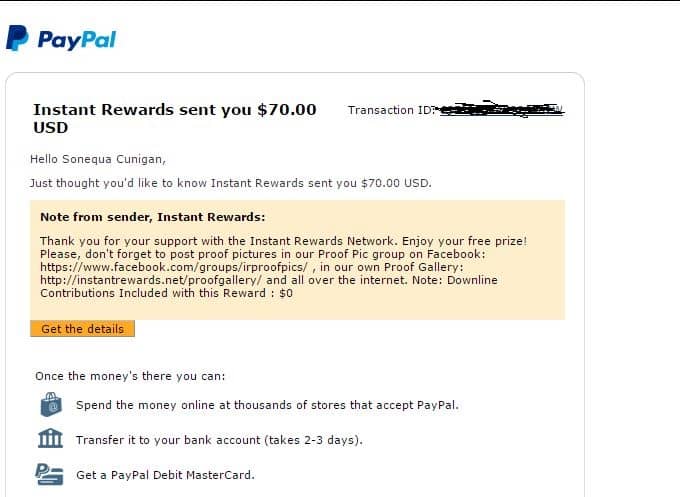680x497 pixels.
Task: Click the Hello Sonequa Cunigan greeting
Action: tap(98, 160)
